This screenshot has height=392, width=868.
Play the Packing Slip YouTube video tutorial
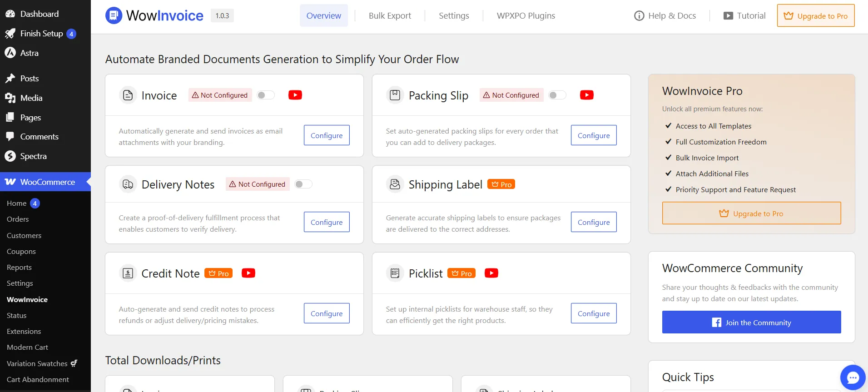(x=587, y=95)
